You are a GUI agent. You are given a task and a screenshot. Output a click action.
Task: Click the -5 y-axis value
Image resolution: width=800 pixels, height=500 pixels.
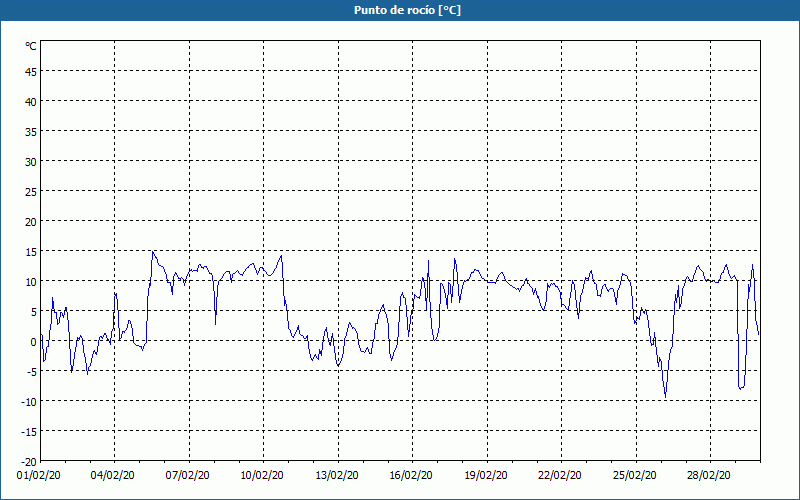click(x=32, y=372)
